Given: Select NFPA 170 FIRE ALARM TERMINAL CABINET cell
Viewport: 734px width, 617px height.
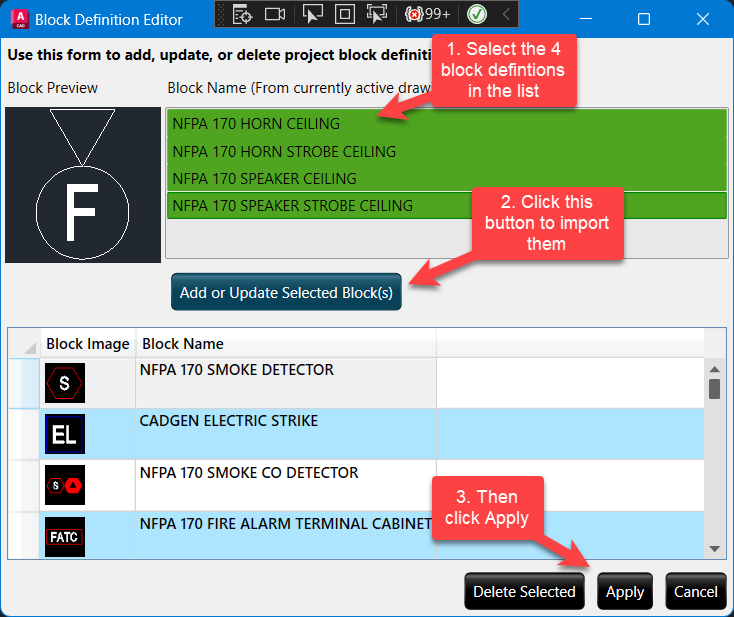Looking at the screenshot, I should (x=286, y=535).
